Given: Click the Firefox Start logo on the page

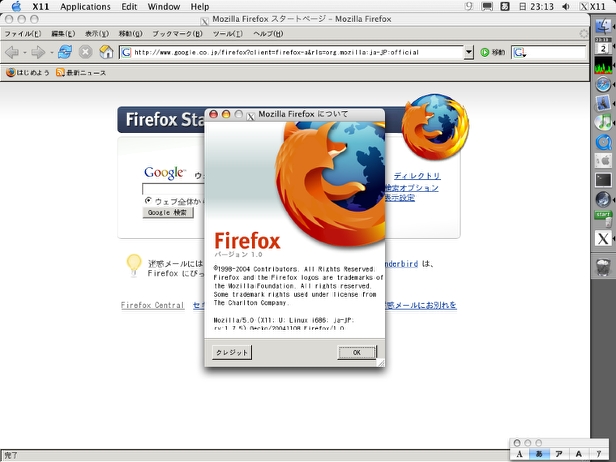Looking at the screenshot, I should (435, 126).
